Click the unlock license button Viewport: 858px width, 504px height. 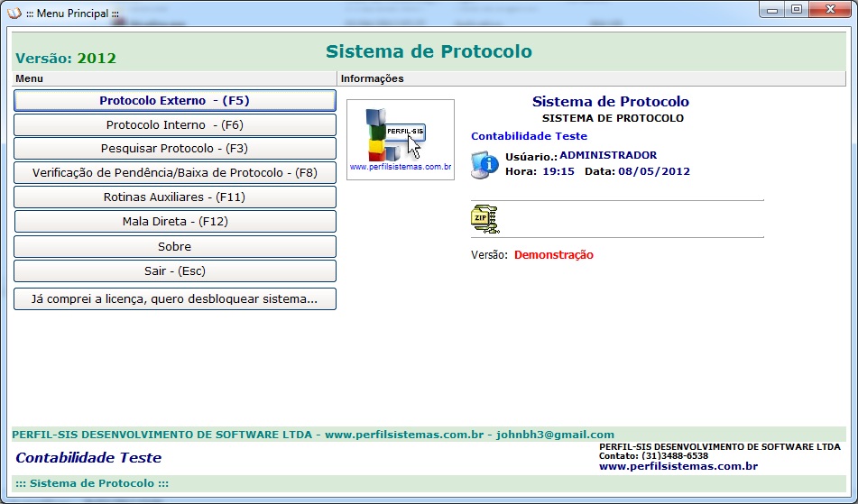point(174,298)
